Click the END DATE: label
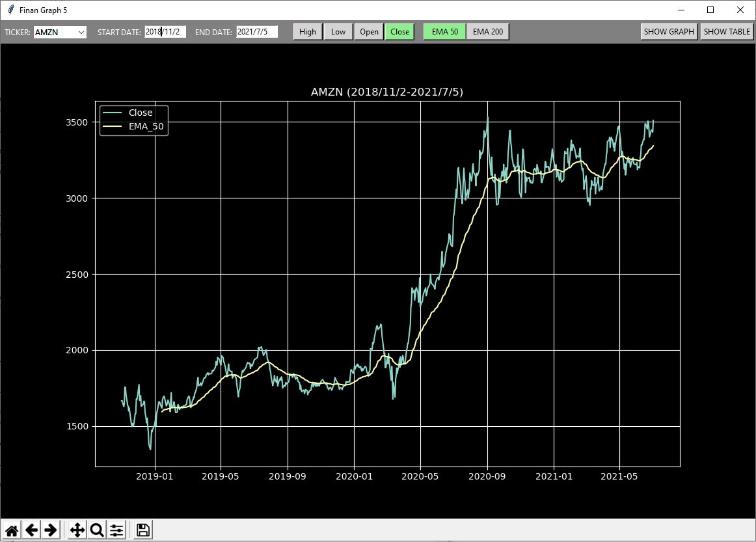Viewport: 756px width, 542px height. point(213,33)
